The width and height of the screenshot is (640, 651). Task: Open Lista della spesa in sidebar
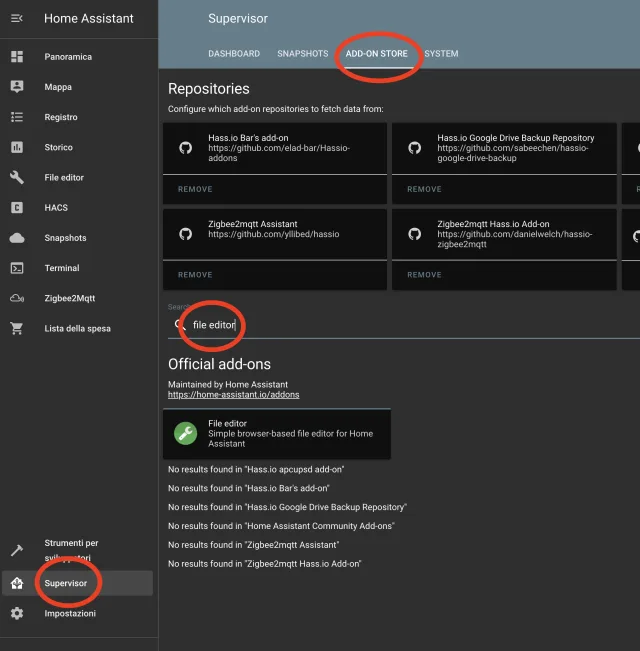77,328
